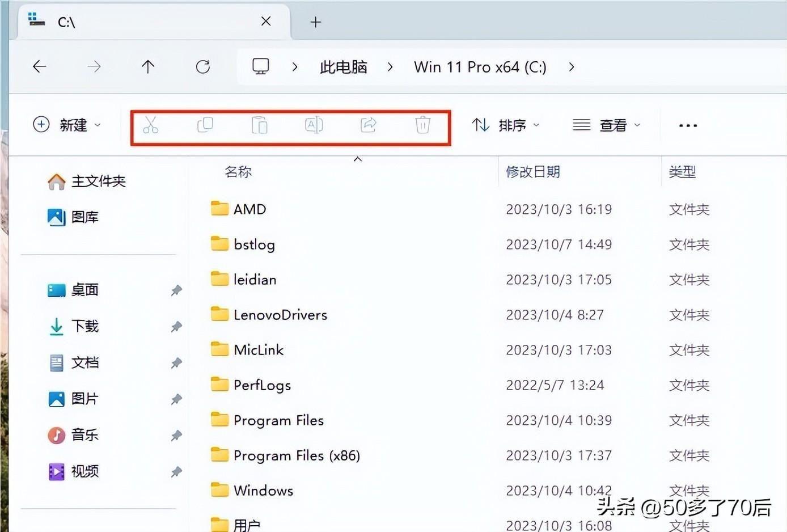Open 文档 in the sidebar
This screenshot has height=532, width=787.
pos(73,362)
